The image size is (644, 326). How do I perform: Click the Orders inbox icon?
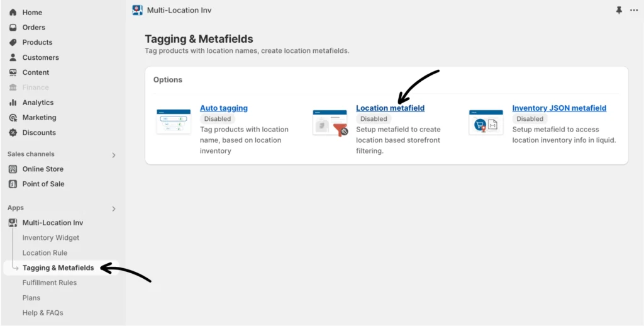click(13, 28)
